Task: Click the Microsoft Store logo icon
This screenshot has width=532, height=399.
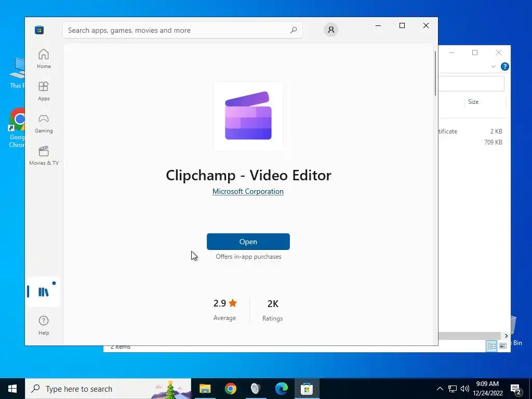Action: coord(39,30)
